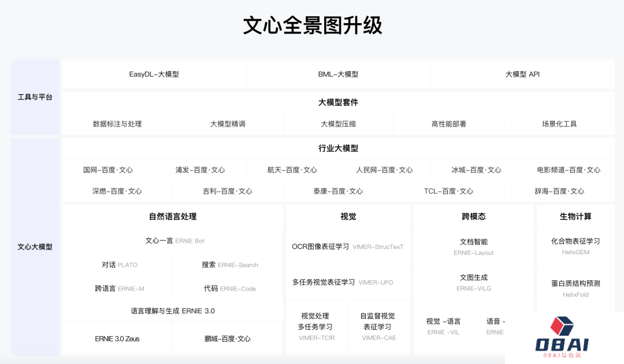Click 文心一言 ERNIE Bot
The width and height of the screenshot is (624, 364).
point(172,241)
